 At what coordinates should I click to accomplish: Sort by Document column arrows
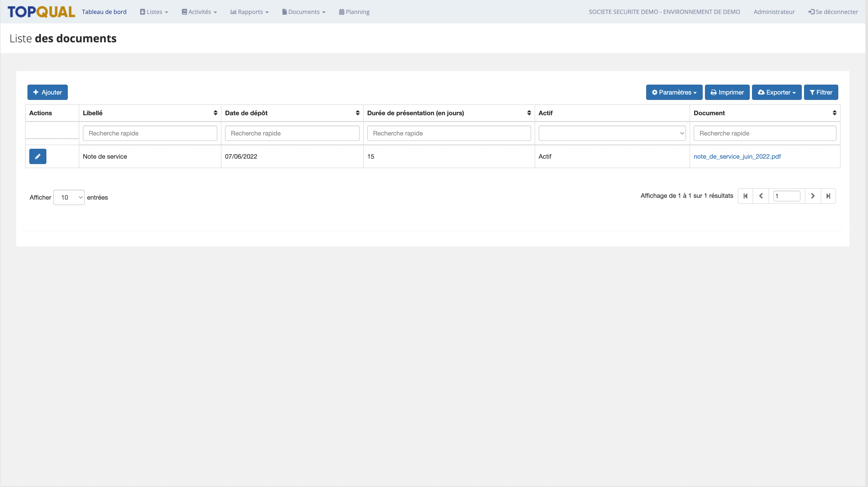click(834, 113)
